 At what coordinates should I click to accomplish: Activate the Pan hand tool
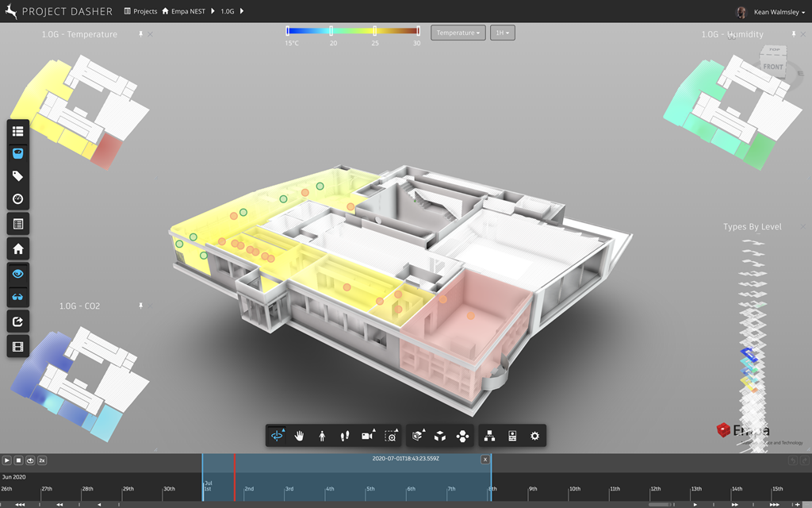tap(300, 436)
